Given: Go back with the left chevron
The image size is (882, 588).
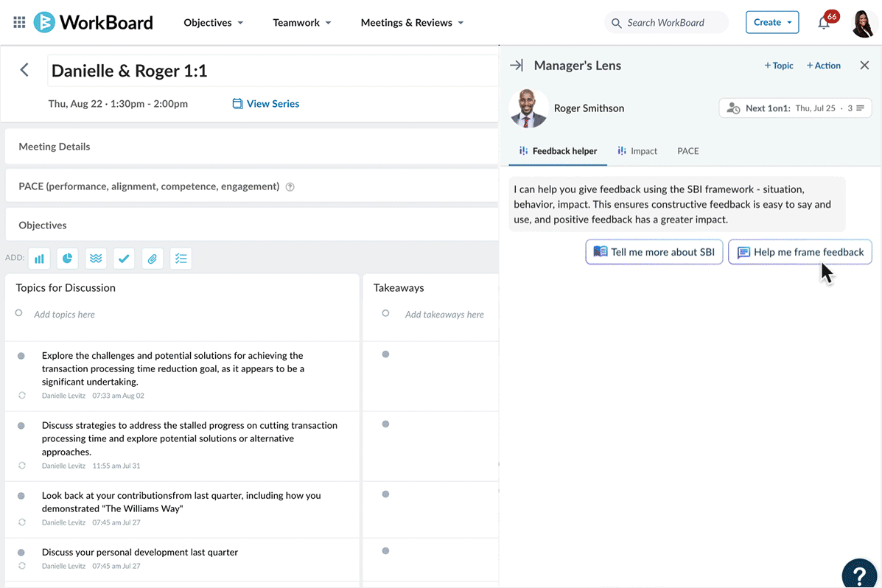Looking at the screenshot, I should [24, 70].
